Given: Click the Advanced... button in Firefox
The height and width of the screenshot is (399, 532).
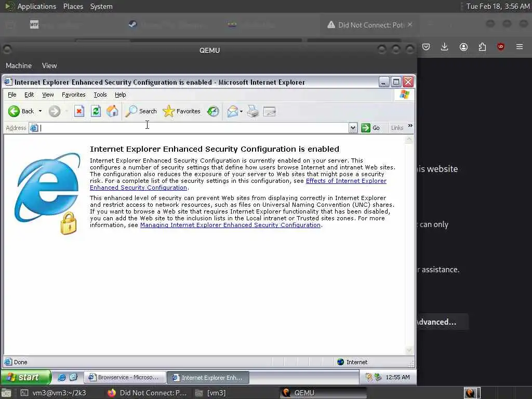Looking at the screenshot, I should click(443, 322).
